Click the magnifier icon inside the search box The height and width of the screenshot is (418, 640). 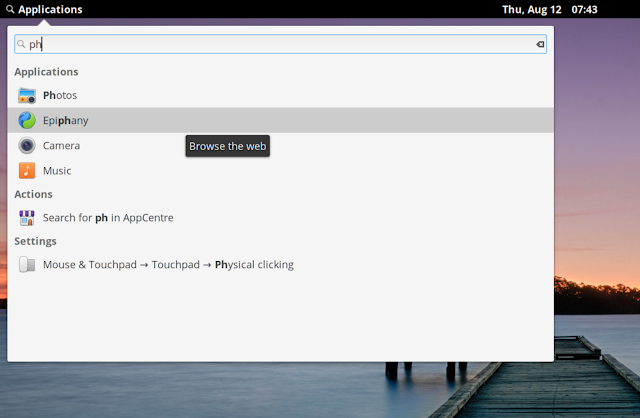tap(21, 44)
